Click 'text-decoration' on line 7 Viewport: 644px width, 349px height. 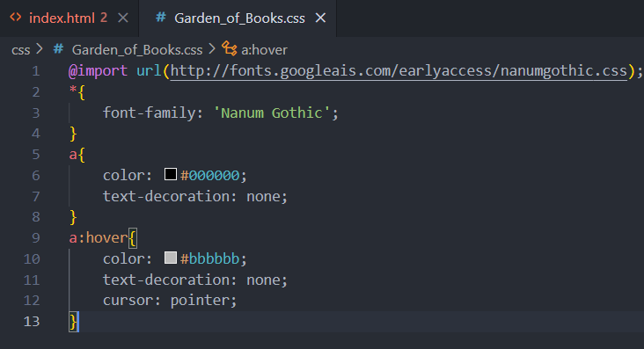(166, 196)
